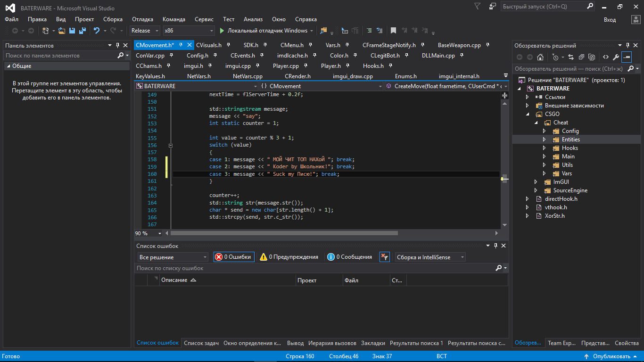
Task: Toggle auto-hide pin on Обозреватель решений
Action: pos(628,45)
